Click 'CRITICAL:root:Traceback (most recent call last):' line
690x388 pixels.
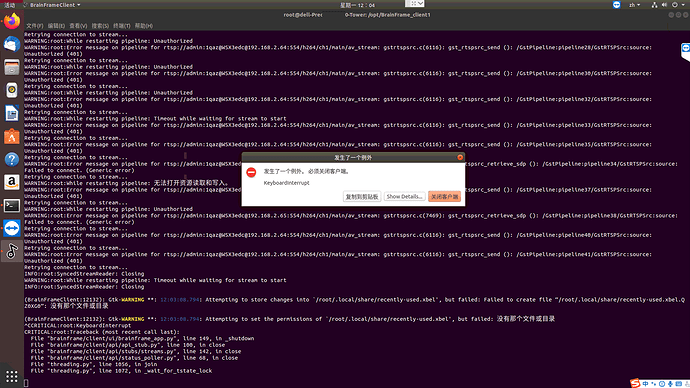[x=102, y=332]
